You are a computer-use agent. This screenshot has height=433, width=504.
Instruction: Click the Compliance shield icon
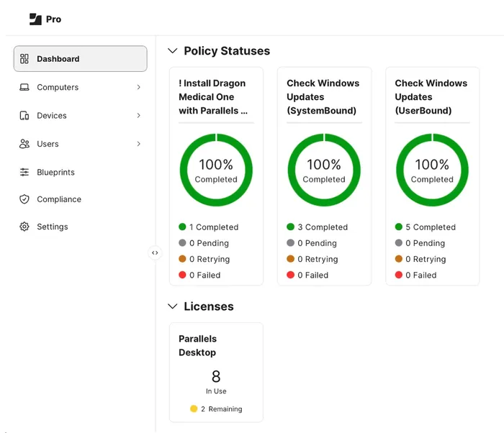24,199
